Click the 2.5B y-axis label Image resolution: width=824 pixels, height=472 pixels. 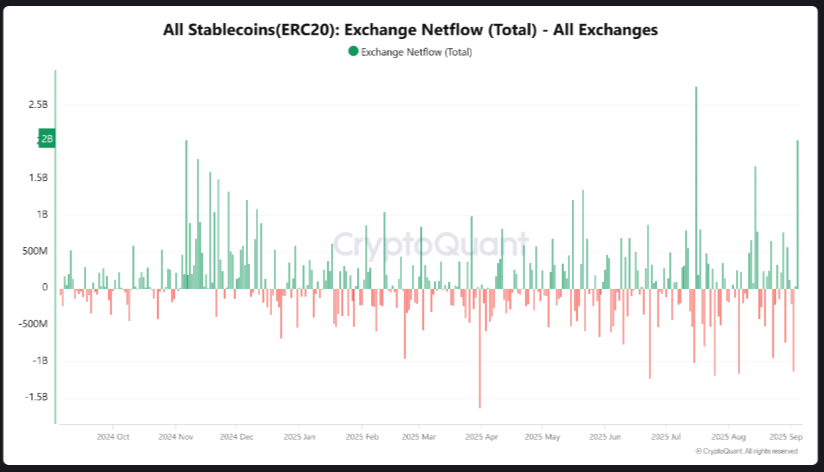pyautogui.click(x=39, y=104)
